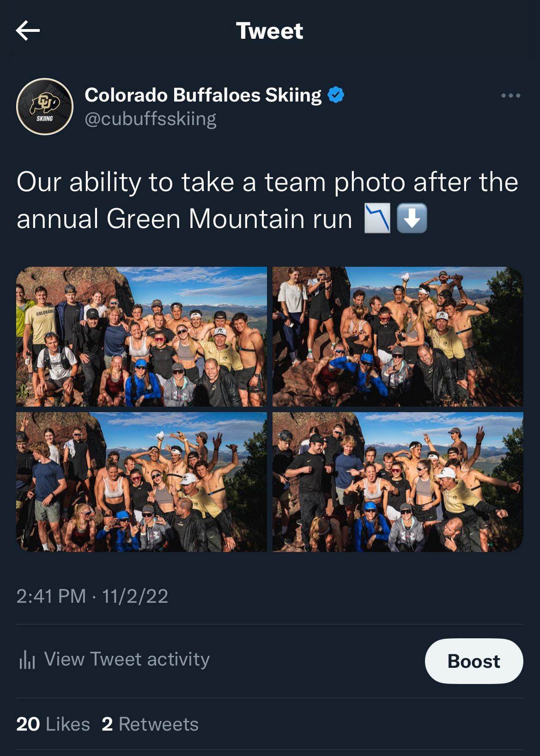Open the bottom-right team photo
This screenshot has width=540, height=756.
pyautogui.click(x=398, y=482)
